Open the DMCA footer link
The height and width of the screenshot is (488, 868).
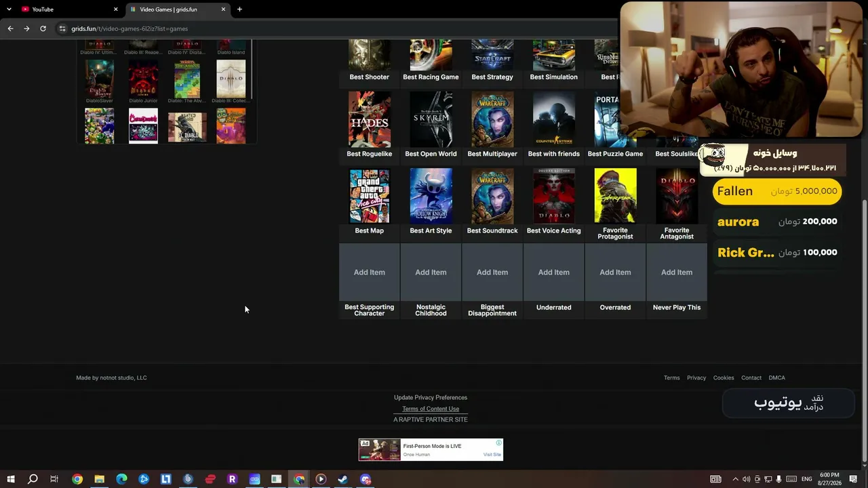(x=776, y=378)
